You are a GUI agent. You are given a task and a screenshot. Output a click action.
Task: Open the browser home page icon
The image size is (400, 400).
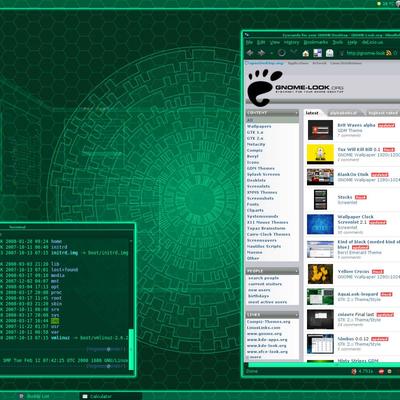(306, 53)
